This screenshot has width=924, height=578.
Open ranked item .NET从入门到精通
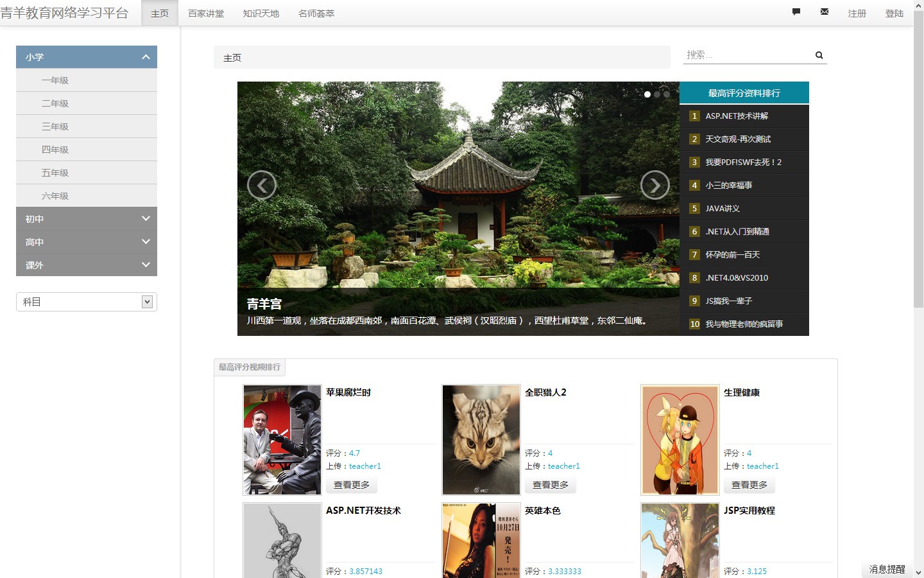pyautogui.click(x=737, y=232)
